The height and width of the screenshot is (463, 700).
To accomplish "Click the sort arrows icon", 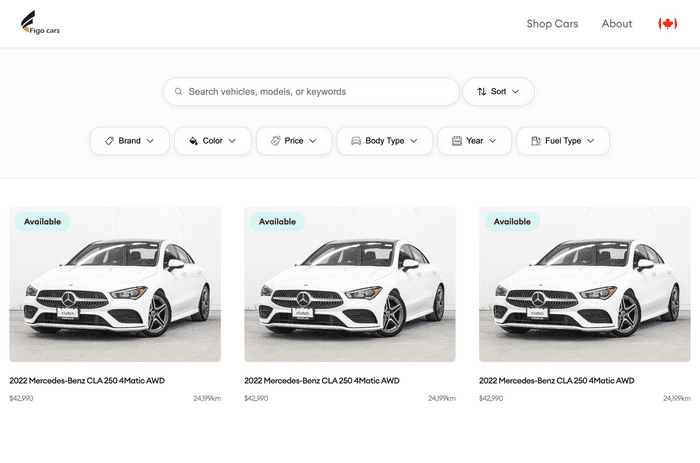I will [x=481, y=92].
